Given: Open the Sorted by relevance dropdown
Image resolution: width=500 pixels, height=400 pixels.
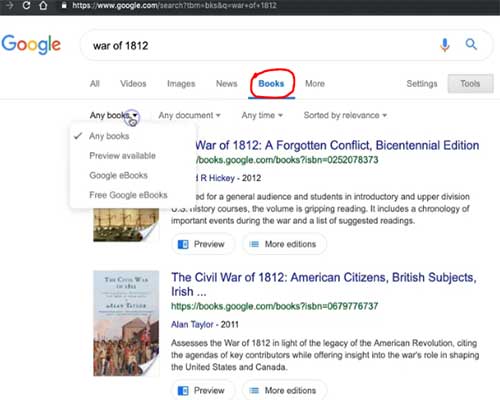Looking at the screenshot, I should [x=345, y=115].
